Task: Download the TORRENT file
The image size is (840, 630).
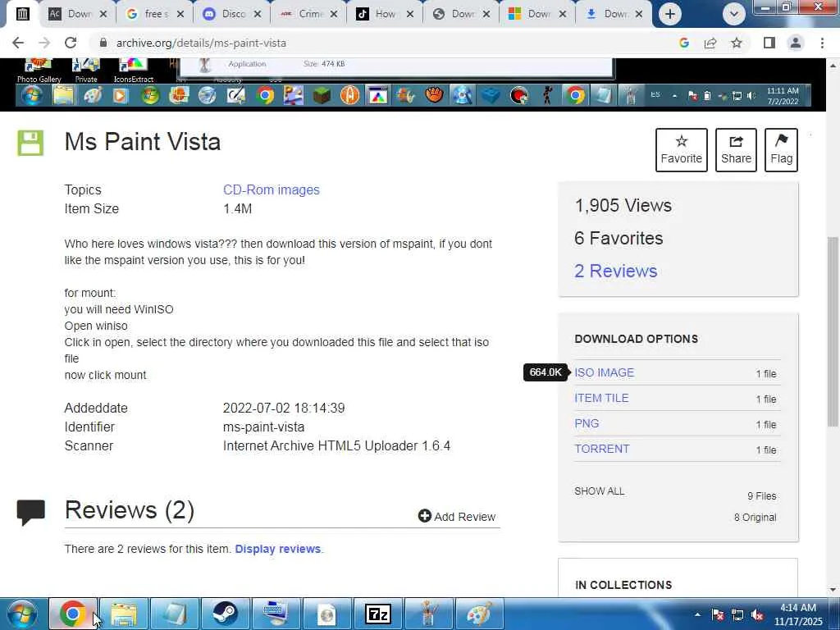Action: 602,449
